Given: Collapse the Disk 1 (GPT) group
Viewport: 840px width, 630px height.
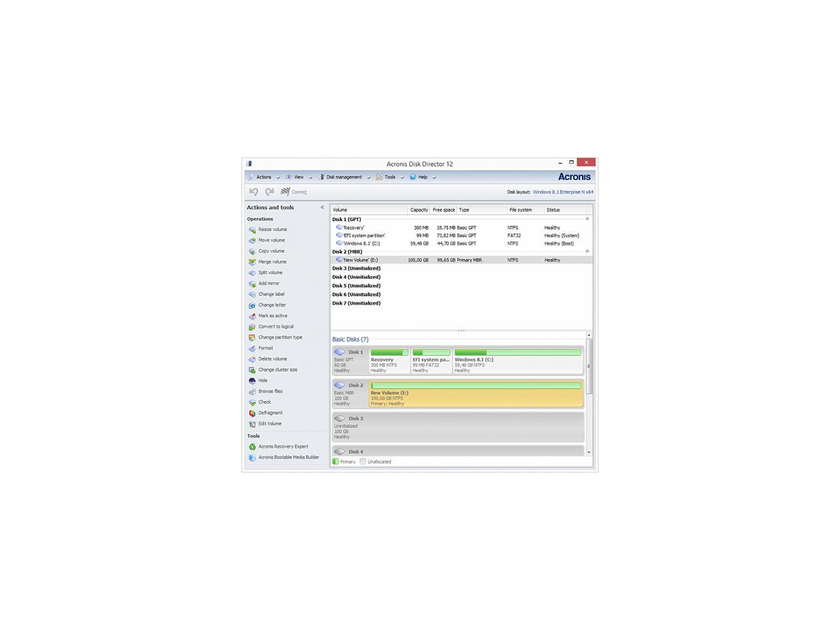Looking at the screenshot, I should 587,219.
